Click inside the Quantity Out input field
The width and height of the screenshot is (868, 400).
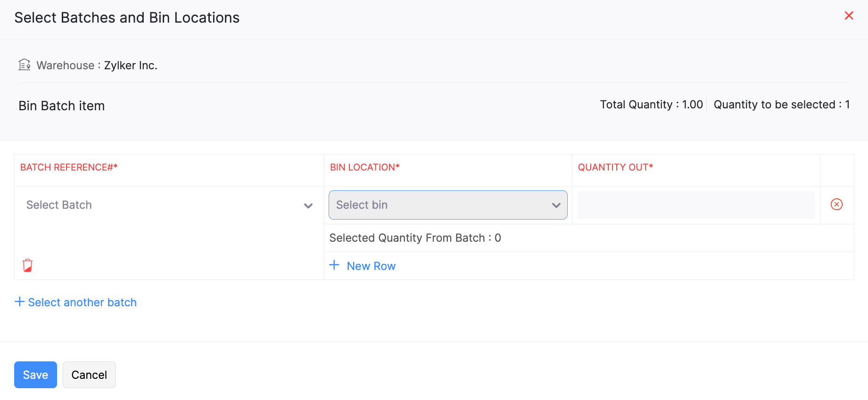click(x=695, y=204)
